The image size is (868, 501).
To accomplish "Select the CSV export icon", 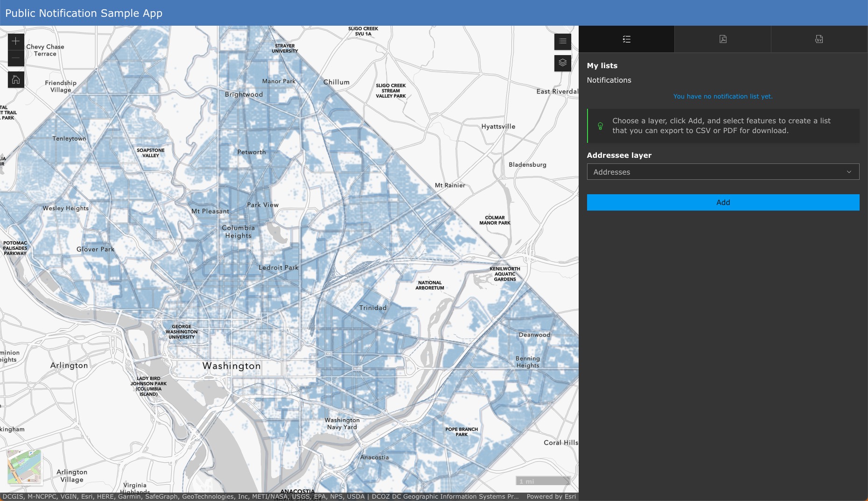I will click(819, 39).
